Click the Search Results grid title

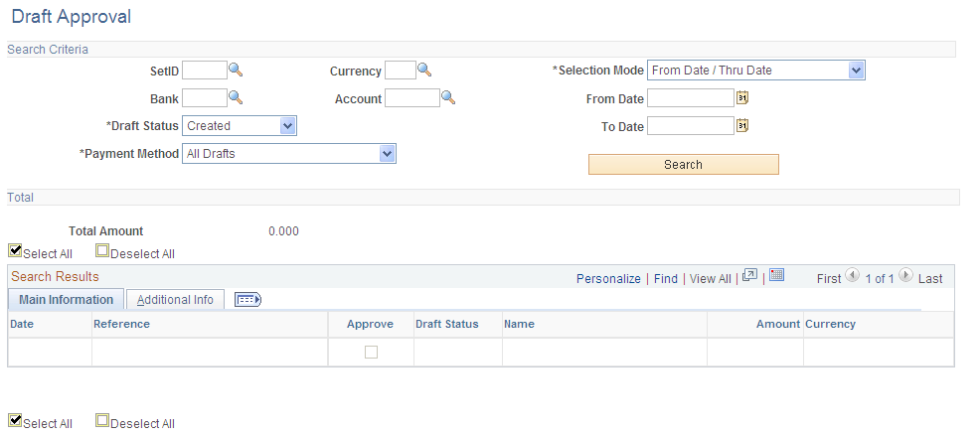coord(55,277)
